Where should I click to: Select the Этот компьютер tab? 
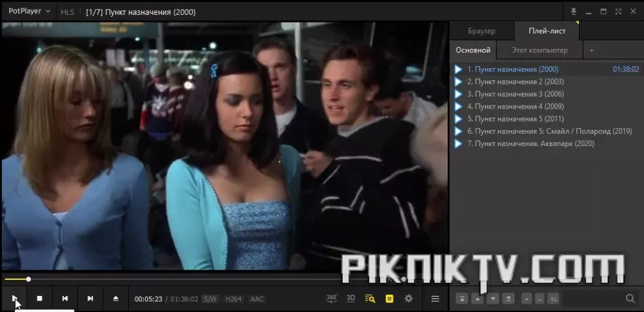tap(540, 50)
